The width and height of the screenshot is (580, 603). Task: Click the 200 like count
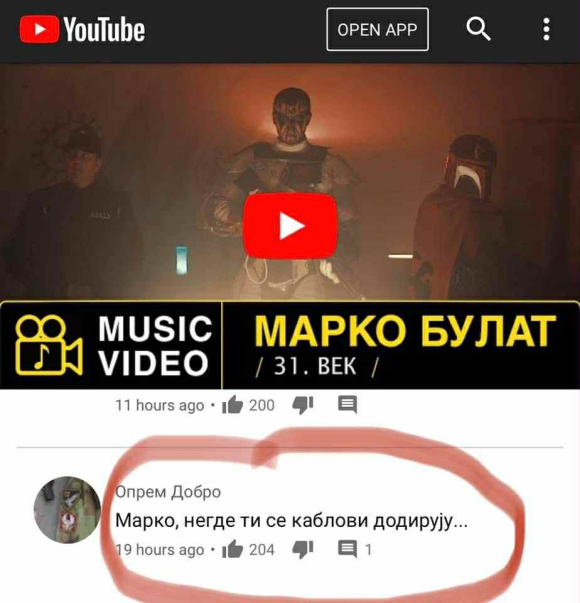[262, 405]
